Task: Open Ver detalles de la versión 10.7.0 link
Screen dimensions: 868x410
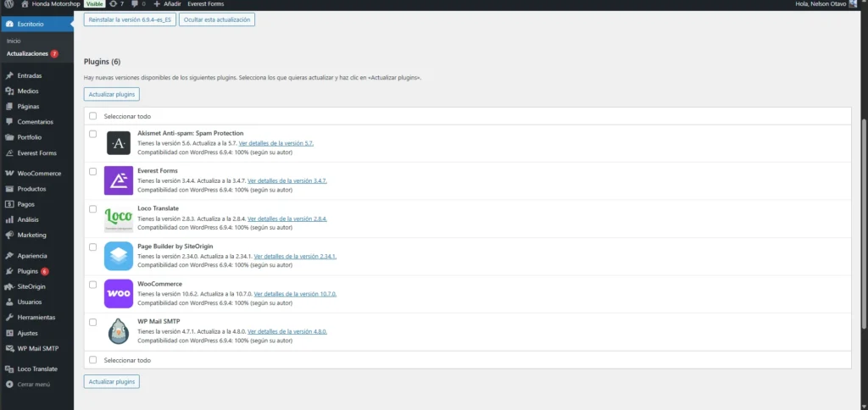Action: [x=295, y=294]
